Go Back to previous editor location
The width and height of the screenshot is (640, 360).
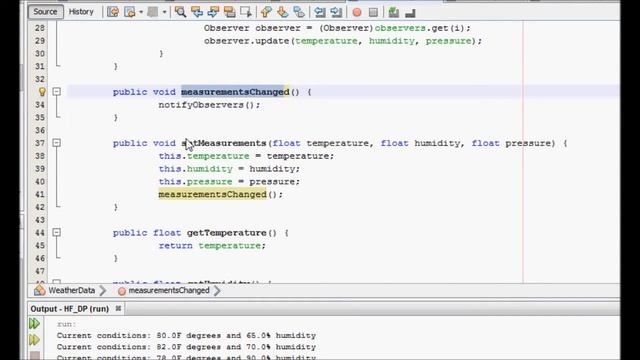click(x=130, y=12)
